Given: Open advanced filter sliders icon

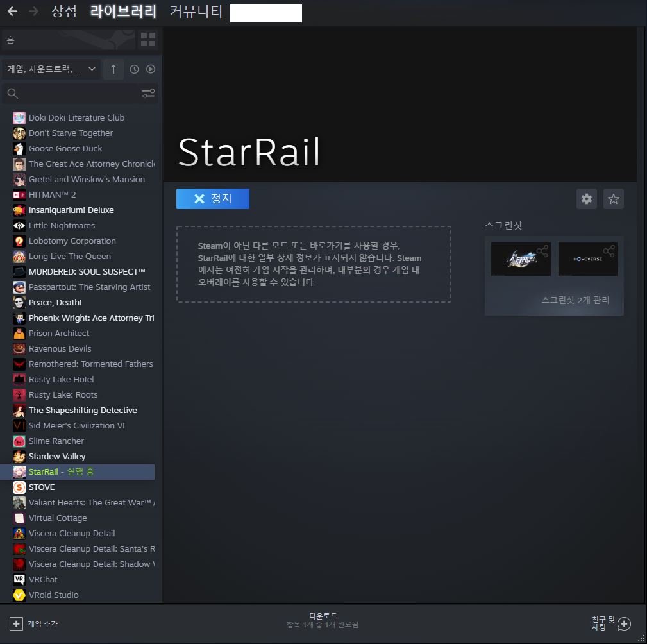Looking at the screenshot, I should [x=148, y=94].
